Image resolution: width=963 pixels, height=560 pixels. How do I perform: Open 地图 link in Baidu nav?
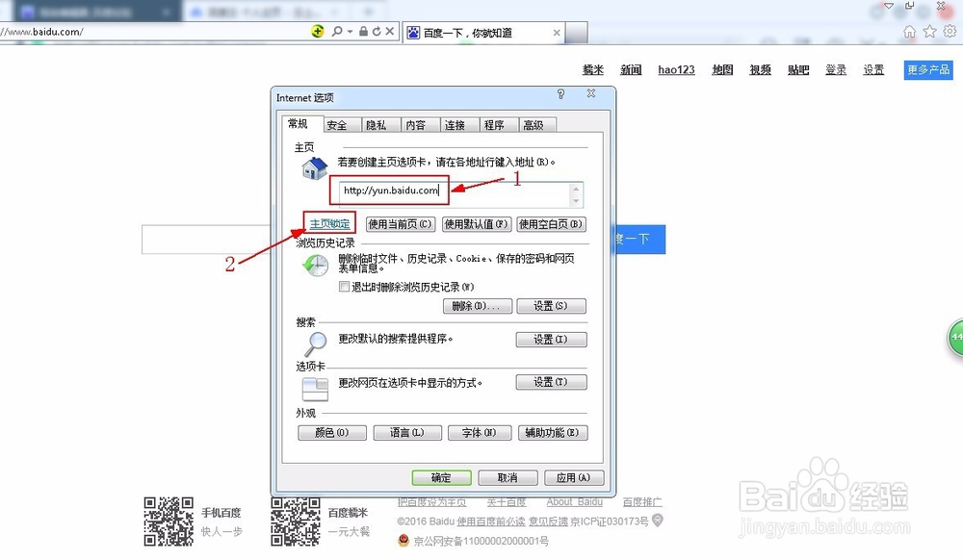(x=722, y=70)
